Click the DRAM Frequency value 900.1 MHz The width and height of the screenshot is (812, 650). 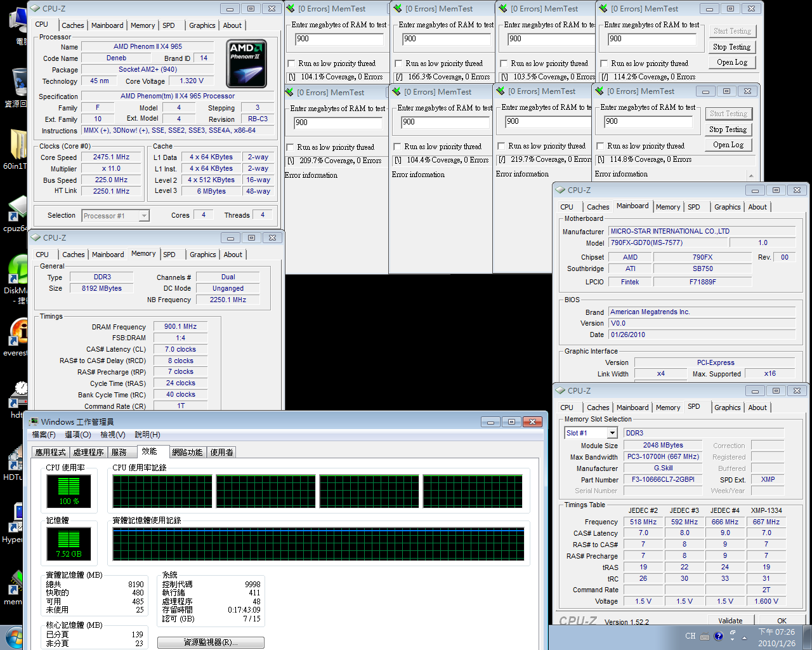pyautogui.click(x=180, y=326)
